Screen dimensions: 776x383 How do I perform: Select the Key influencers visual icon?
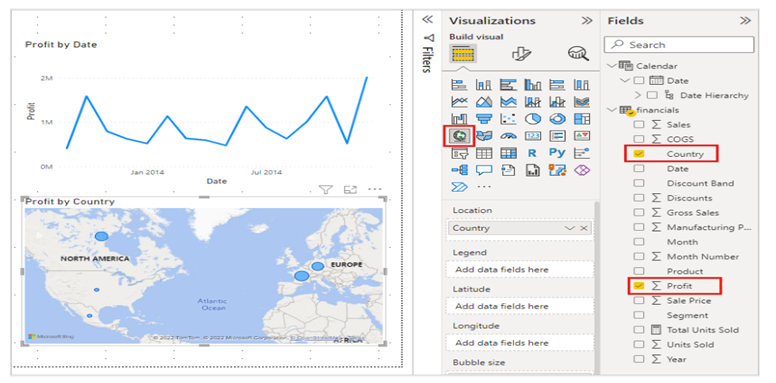tap(582, 153)
